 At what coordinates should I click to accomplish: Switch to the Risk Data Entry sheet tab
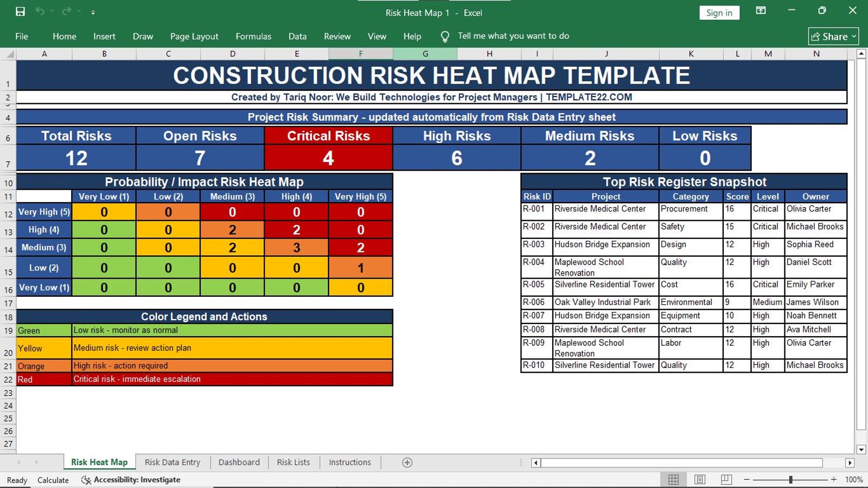172,462
